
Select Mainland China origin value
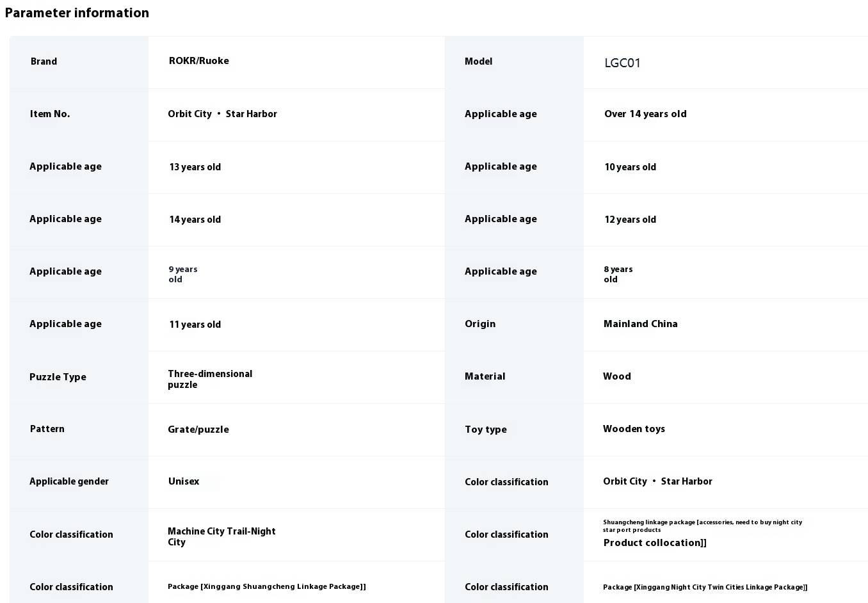pos(641,324)
